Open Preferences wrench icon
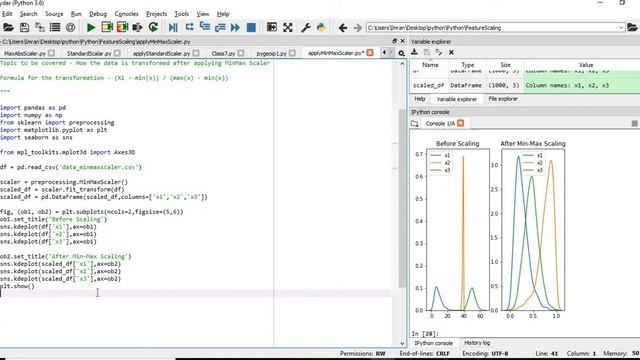 click(306, 27)
